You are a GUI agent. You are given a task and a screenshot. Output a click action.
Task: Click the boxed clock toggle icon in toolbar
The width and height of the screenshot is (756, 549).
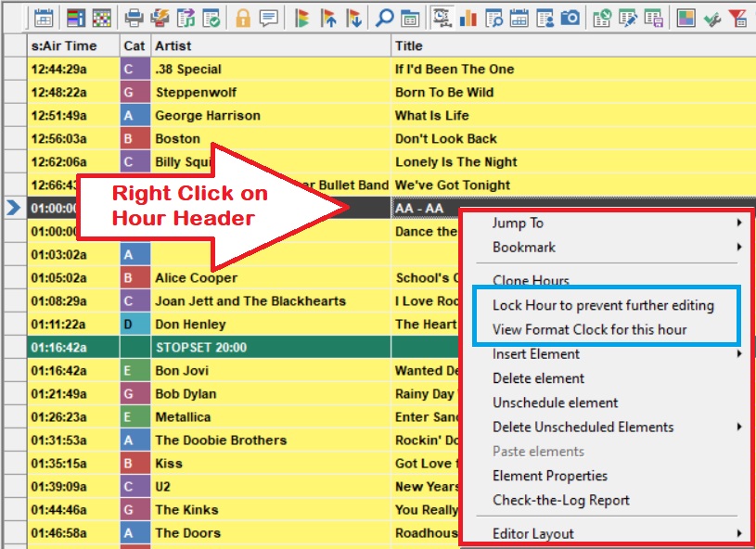coord(442,18)
